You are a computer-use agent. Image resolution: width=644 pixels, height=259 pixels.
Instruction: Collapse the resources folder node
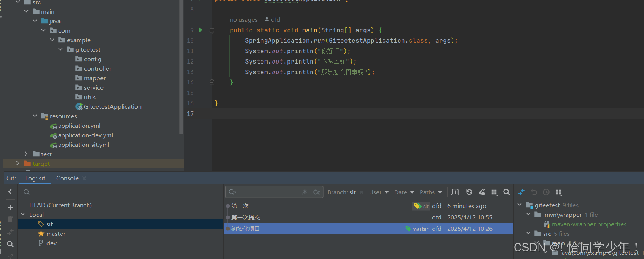click(35, 116)
